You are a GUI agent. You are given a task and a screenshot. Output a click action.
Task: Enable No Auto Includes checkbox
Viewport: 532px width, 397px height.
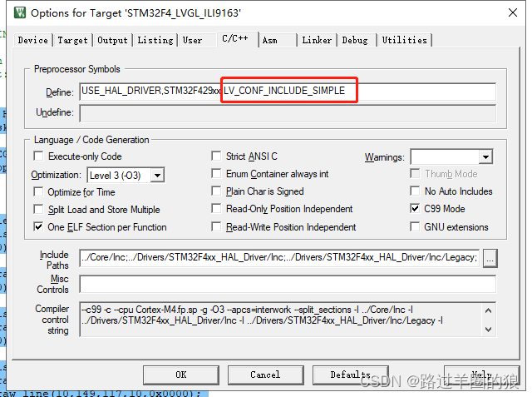(x=415, y=191)
